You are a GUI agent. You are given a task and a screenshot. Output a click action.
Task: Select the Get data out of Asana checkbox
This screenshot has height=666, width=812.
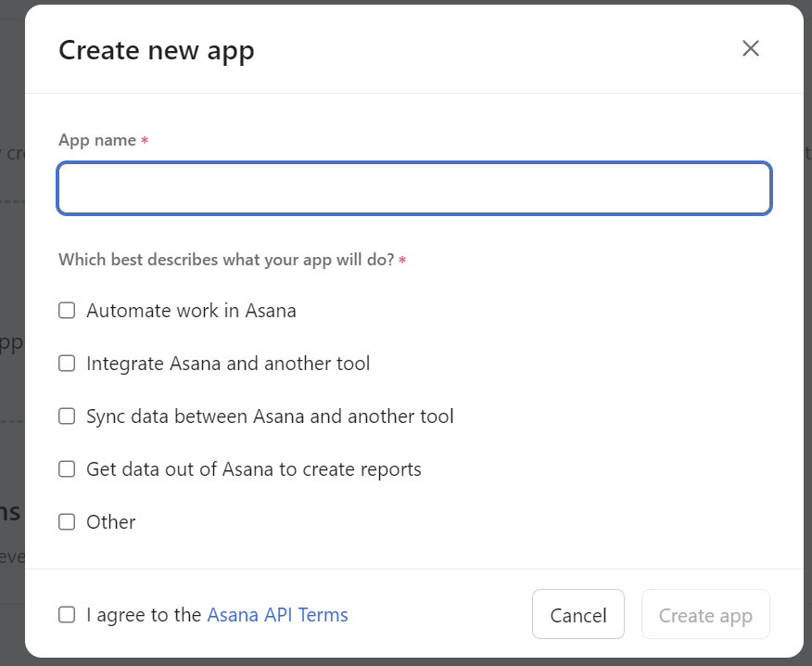67,469
